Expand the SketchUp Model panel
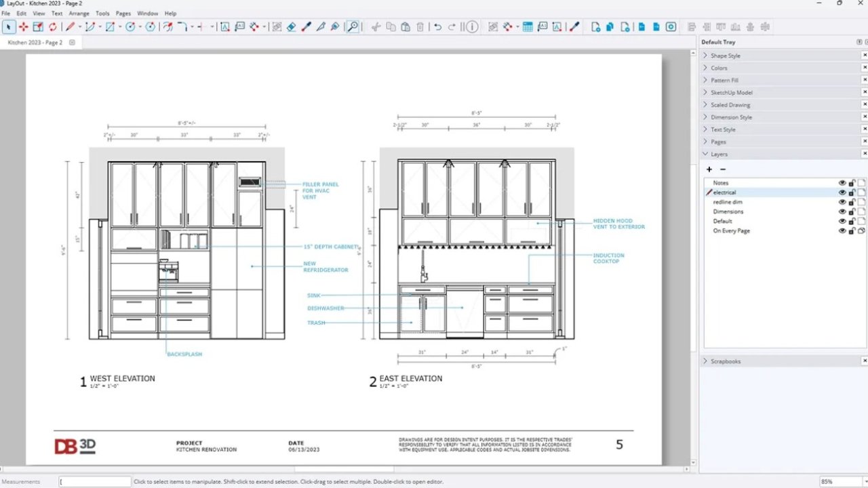 point(706,92)
